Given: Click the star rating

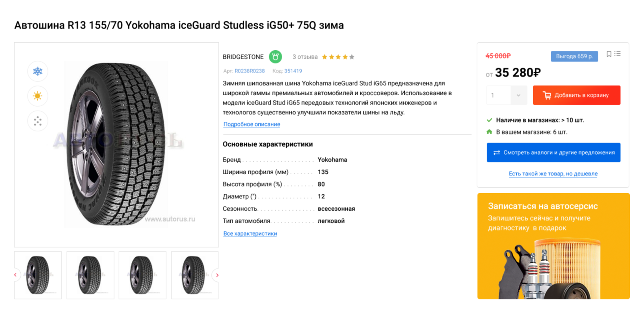Looking at the screenshot, I should [338, 57].
